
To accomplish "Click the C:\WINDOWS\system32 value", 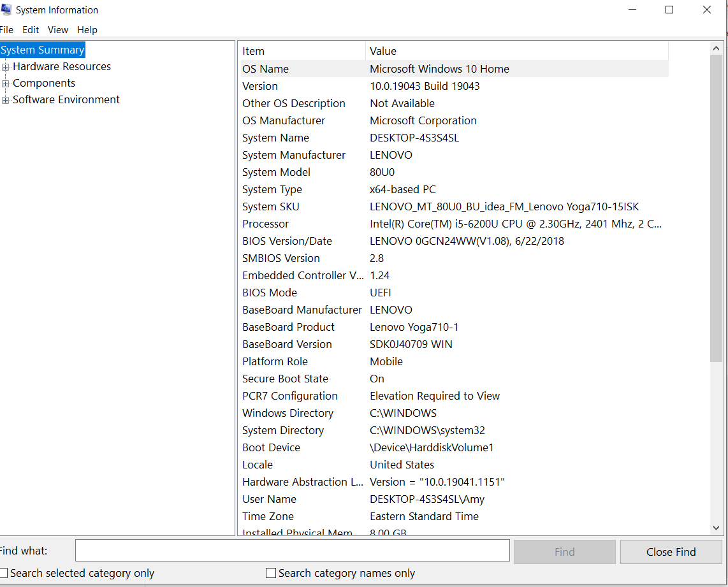I will point(427,430).
